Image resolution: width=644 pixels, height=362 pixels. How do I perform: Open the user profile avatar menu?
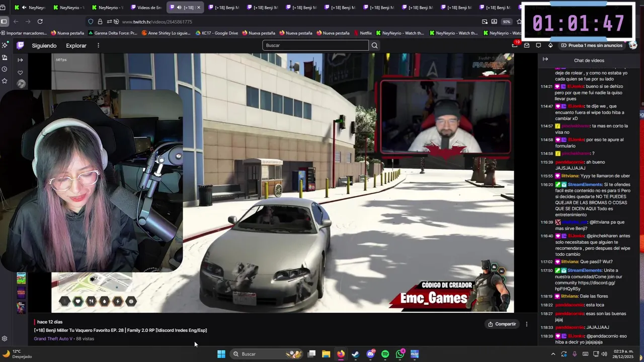pos(633,45)
